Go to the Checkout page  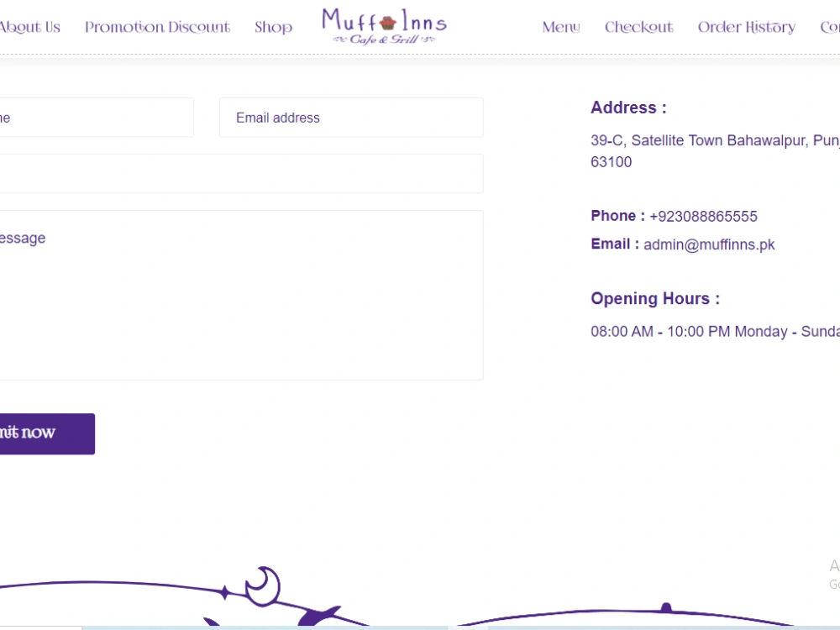[x=638, y=27]
